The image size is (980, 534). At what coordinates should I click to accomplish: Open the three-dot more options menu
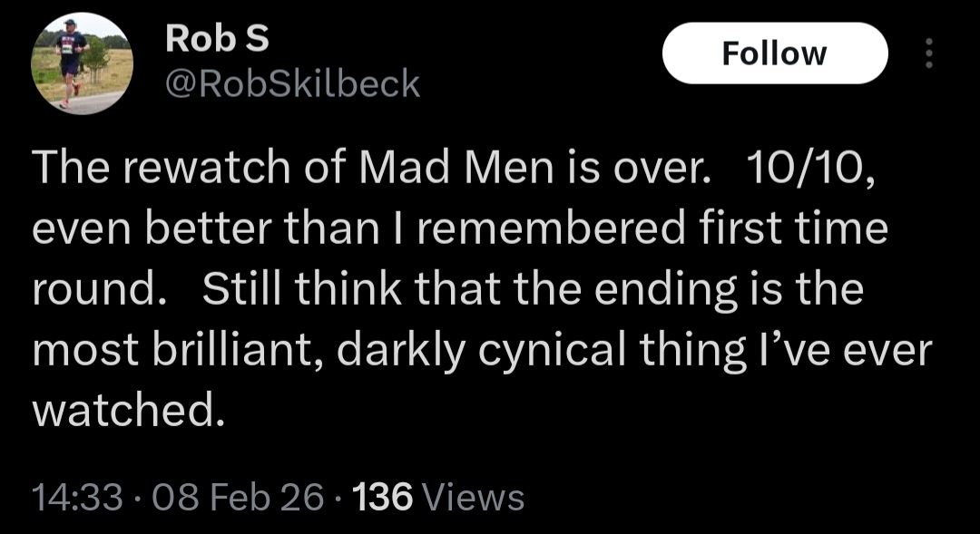pyautogui.click(x=927, y=53)
